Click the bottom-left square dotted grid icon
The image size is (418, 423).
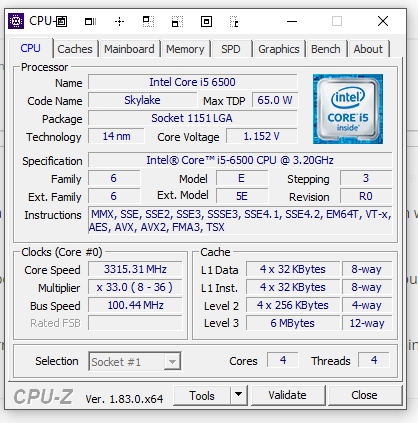pyautogui.click(x=177, y=22)
